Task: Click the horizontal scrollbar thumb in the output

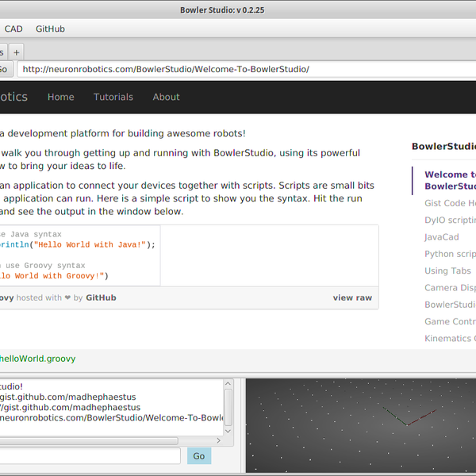Action: 87,441
